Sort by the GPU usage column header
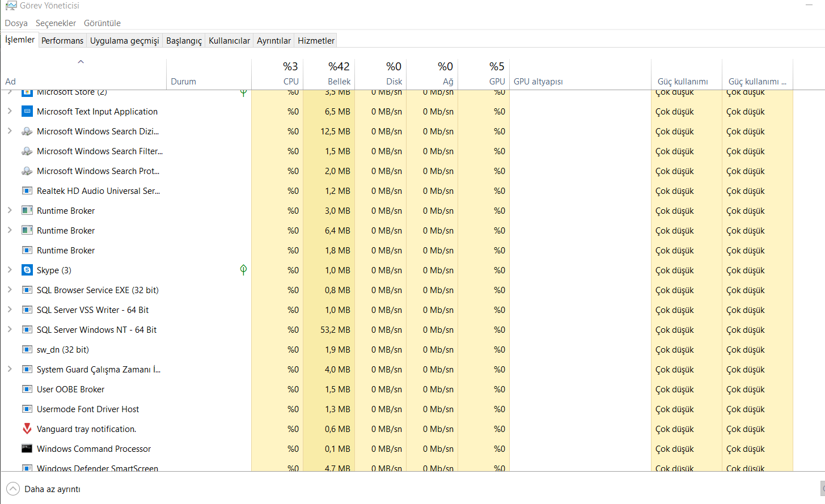Image resolution: width=825 pixels, height=504 pixels. [484, 74]
